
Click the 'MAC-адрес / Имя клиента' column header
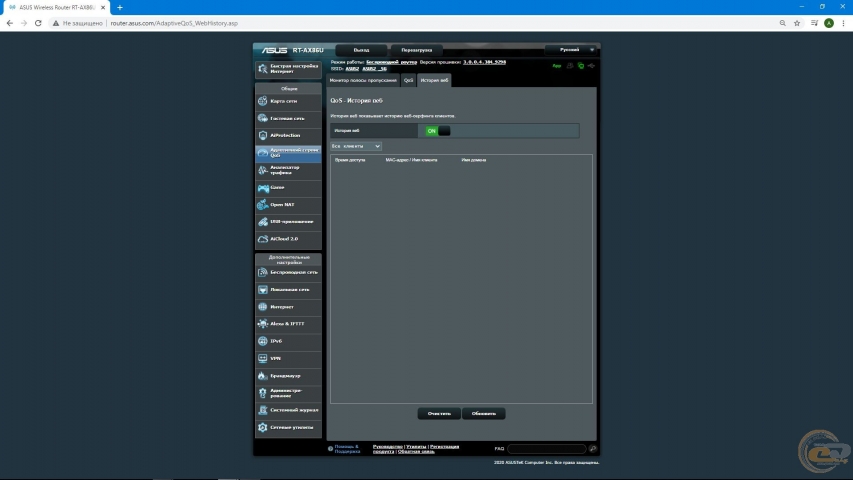point(411,161)
